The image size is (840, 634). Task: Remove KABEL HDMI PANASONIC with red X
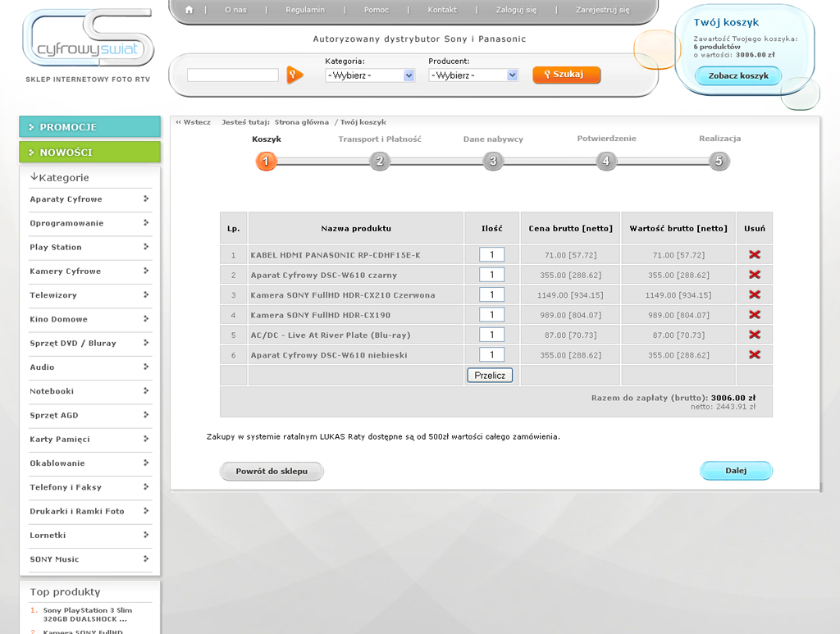pyautogui.click(x=754, y=254)
